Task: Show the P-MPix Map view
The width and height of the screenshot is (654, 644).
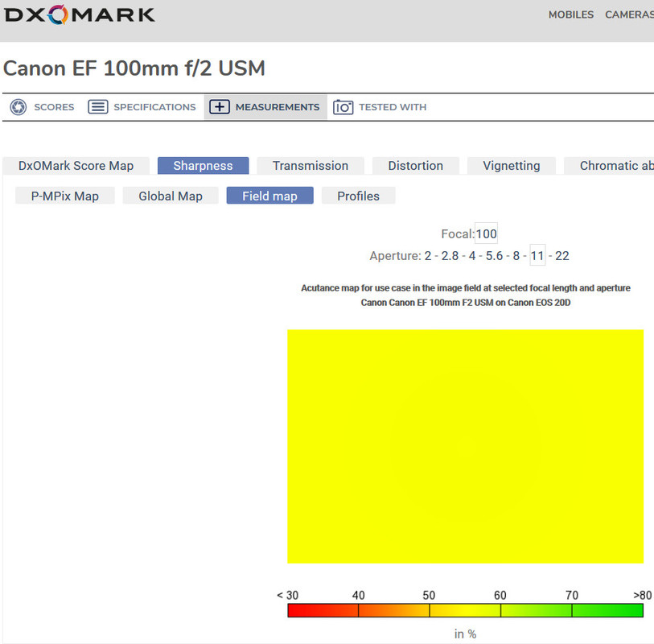Action: (x=65, y=196)
